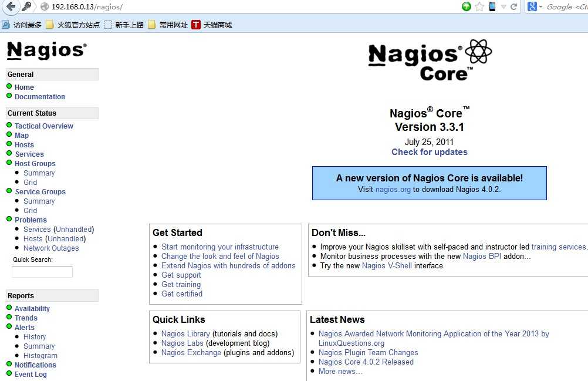Open Nagios Plugin Team Changes news
588x381 pixels.
click(369, 352)
